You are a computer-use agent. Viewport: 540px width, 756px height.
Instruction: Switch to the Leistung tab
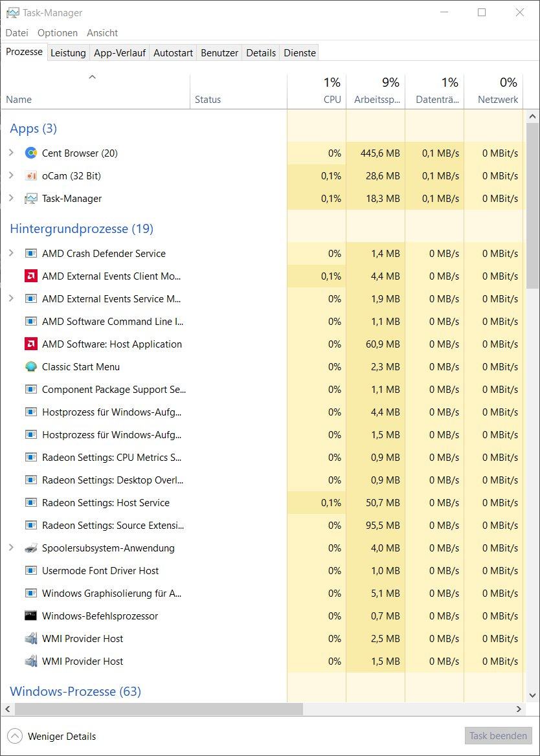(68, 53)
